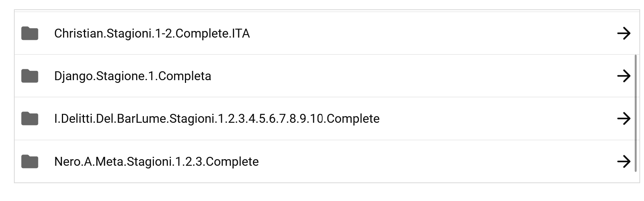Go into Nero.A.Meta via its arrow icon
The image size is (644, 201).
624,161
